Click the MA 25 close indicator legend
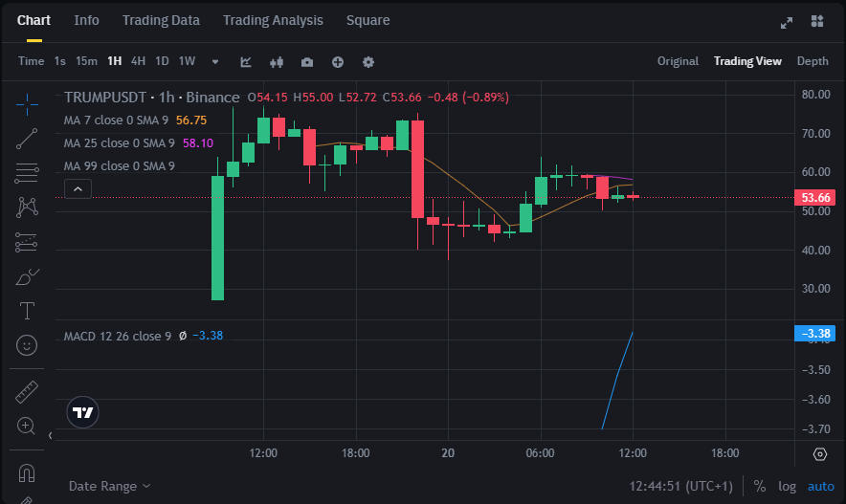This screenshot has width=846, height=504. pyautogui.click(x=120, y=142)
